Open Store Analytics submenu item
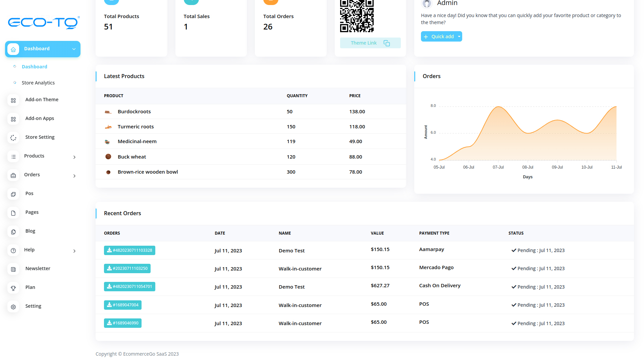 38,83
